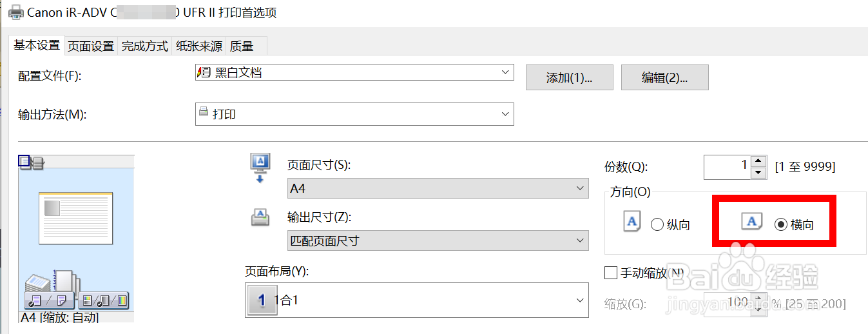The width and height of the screenshot is (868, 334).
Task: Click the color mode switch button
Action: pyautogui.click(x=103, y=300)
